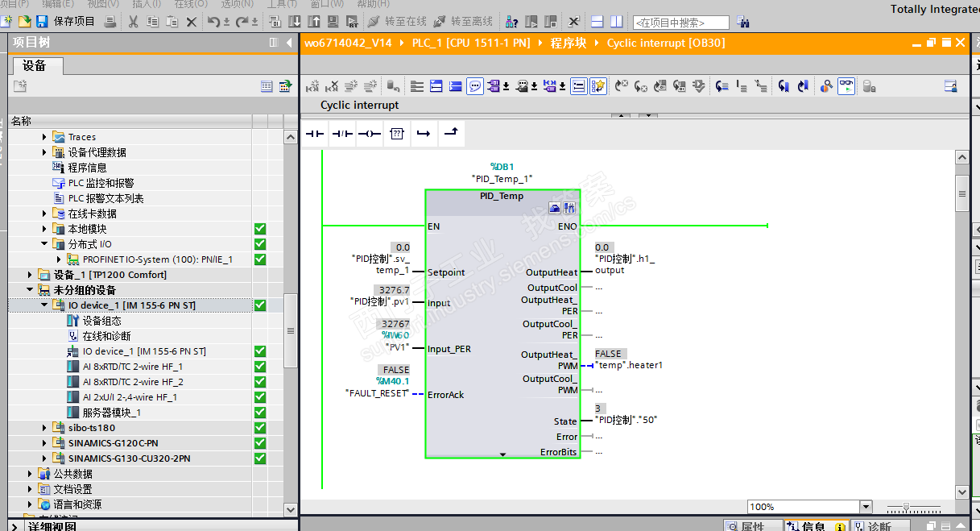The image size is (980, 531).
Task: Toggle the status checkbox for SINAMICS-G120C-PN
Action: 259,443
